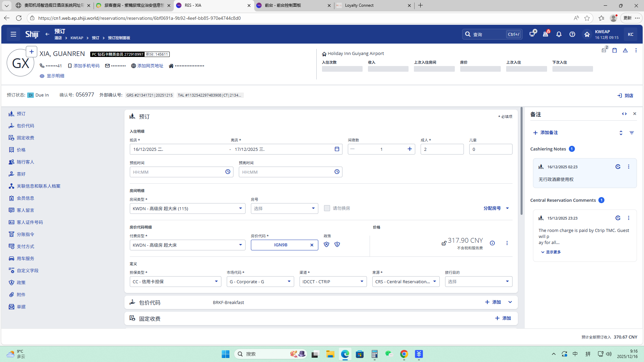Click the price info icon

[492, 243]
